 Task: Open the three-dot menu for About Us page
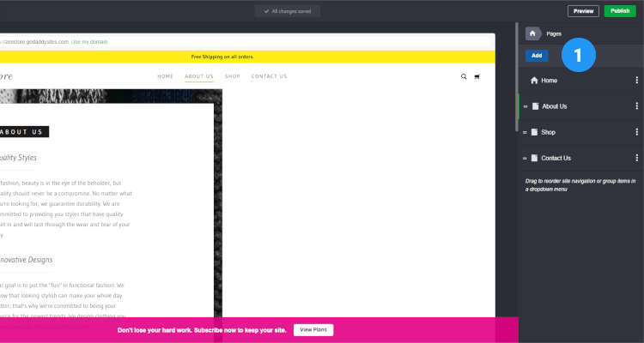(x=636, y=106)
